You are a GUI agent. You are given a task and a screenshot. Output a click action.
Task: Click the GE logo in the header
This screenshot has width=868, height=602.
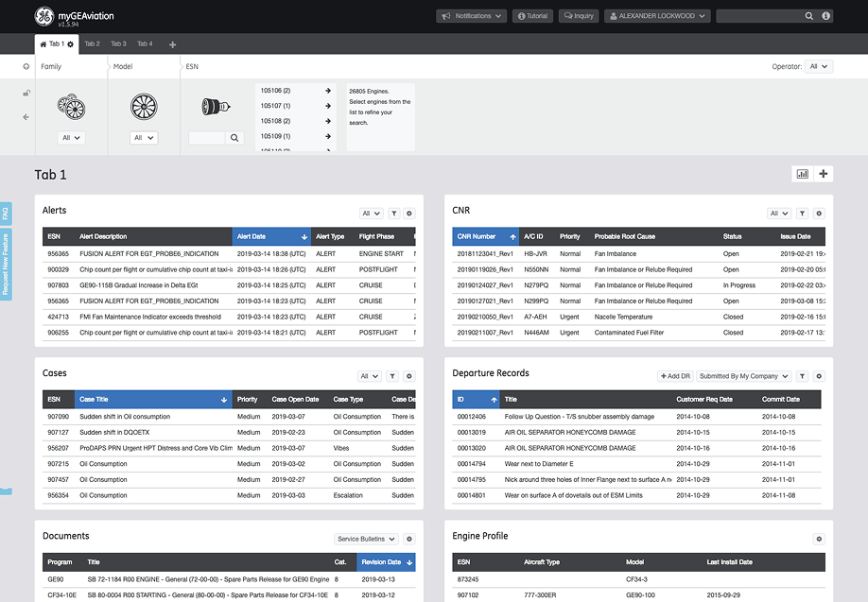click(x=43, y=16)
